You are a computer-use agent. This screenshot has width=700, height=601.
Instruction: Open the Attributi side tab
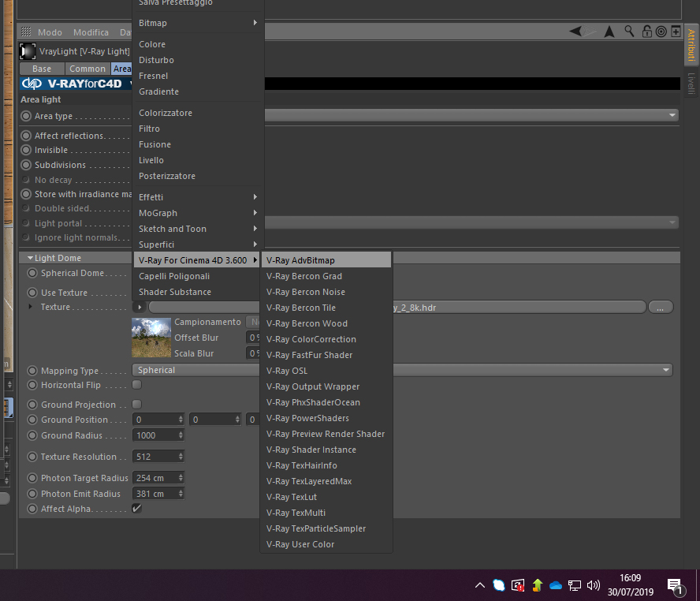691,45
